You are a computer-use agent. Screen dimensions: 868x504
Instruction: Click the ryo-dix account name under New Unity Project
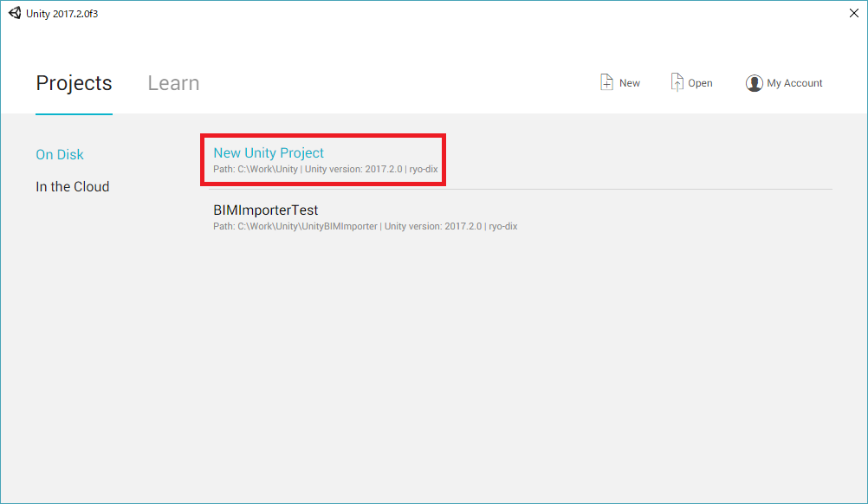425,169
